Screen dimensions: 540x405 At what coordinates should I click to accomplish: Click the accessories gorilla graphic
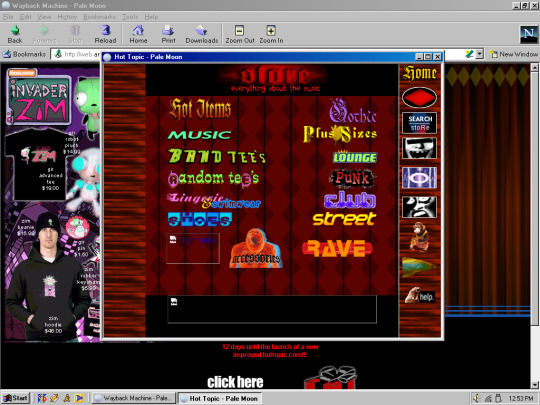[x=256, y=248]
